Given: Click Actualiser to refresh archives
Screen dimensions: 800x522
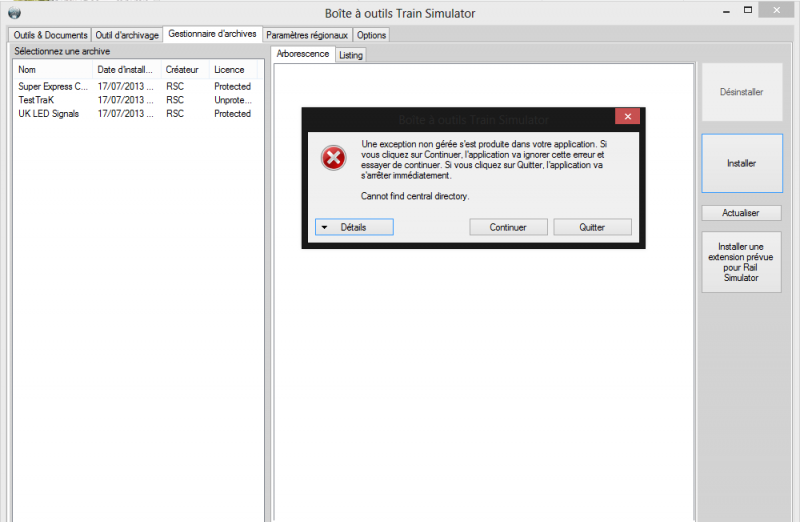Looking at the screenshot, I should pos(741,213).
